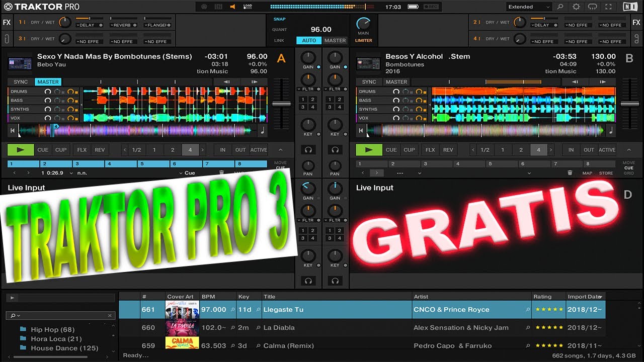Screen dimensions: 644x362
Task: Monitor Deck A with headphone cue button
Action: [308, 150]
